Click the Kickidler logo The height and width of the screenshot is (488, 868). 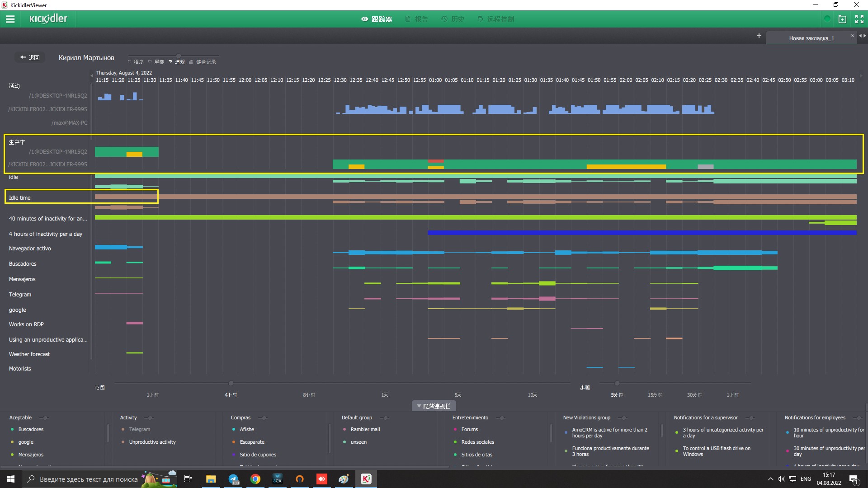coord(48,19)
